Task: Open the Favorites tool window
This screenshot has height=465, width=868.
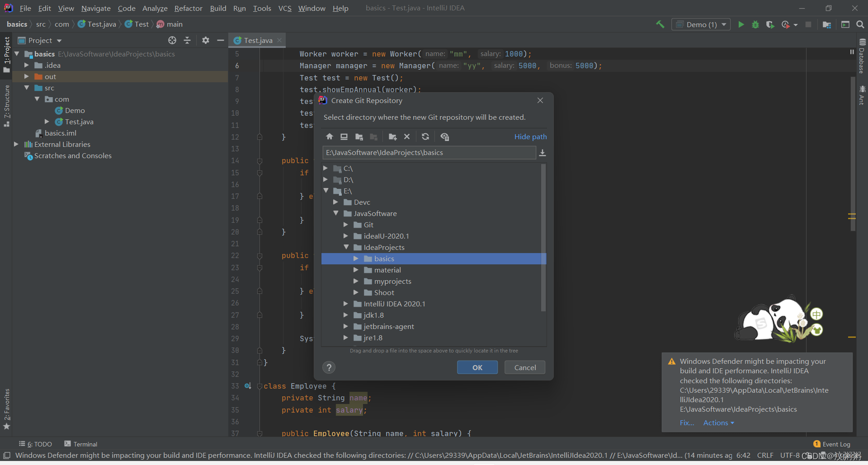Action: [x=7, y=409]
